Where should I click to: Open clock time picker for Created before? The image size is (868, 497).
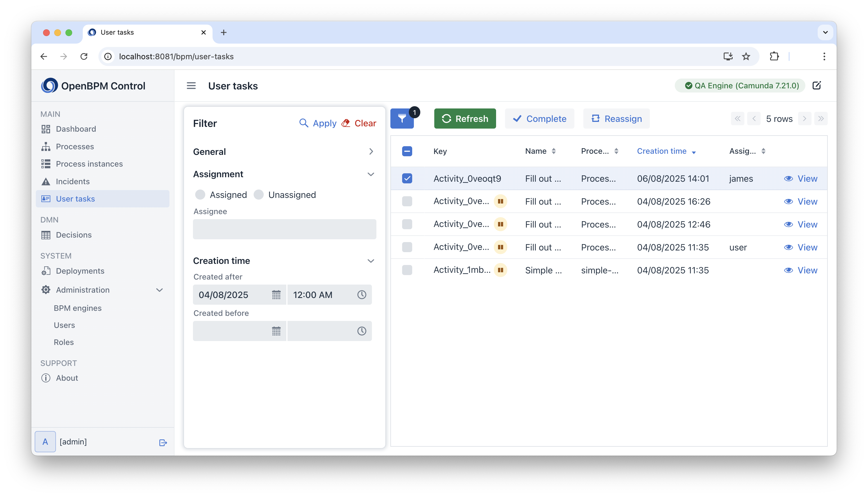coord(362,331)
